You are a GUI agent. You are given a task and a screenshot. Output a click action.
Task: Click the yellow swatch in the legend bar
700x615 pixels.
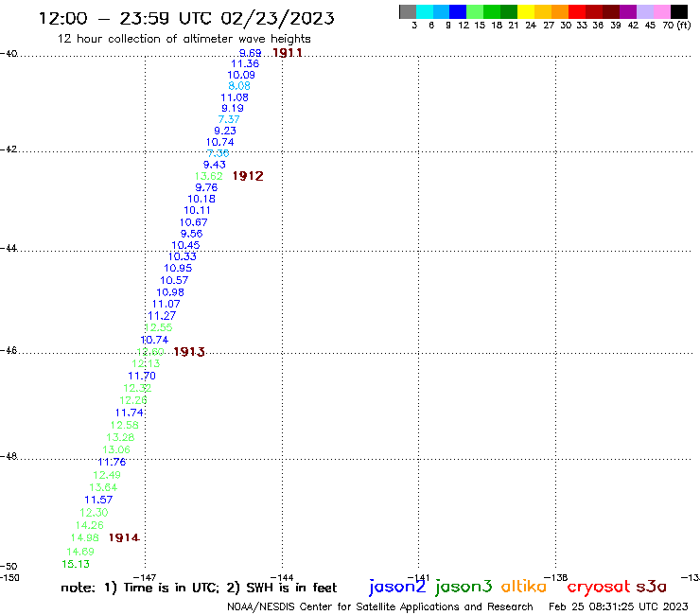point(525,11)
